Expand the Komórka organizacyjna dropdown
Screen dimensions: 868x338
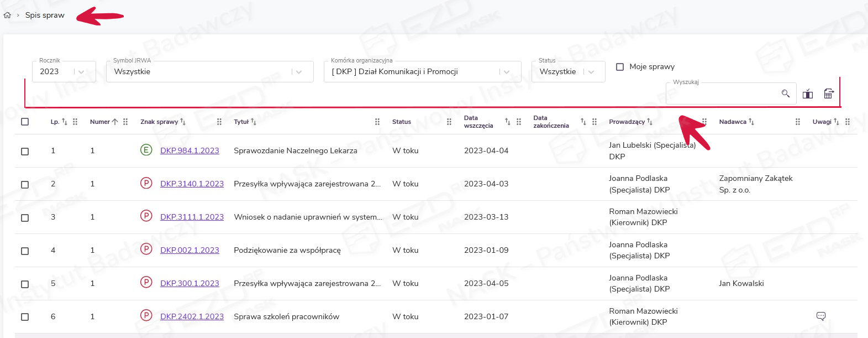(506, 72)
